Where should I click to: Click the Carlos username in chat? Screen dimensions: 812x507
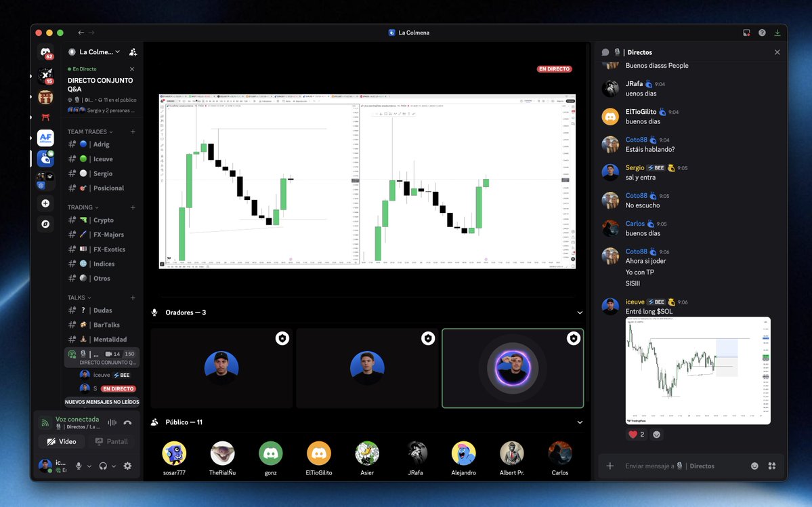[635, 224]
